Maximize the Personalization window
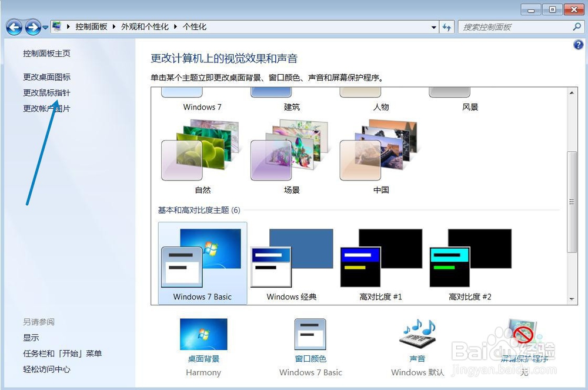The image size is (588, 390). coord(552,9)
